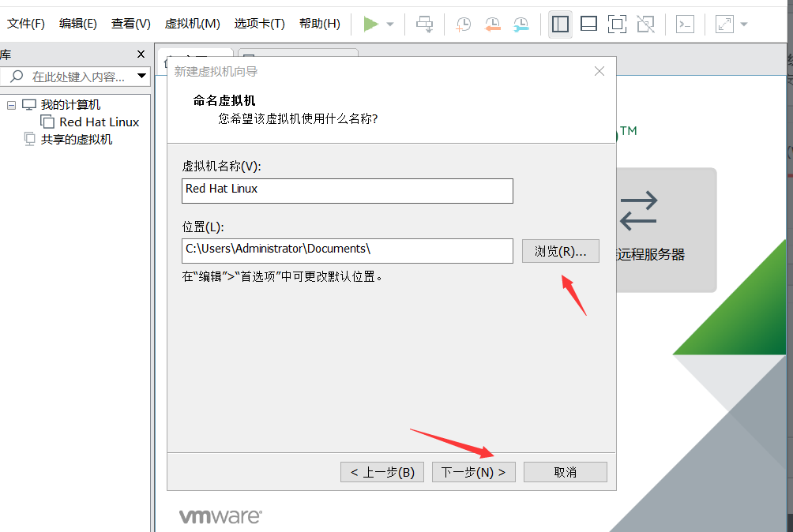Viewport: 793px width, 532px height.
Task: Toggle the library panel view
Action: (x=561, y=24)
